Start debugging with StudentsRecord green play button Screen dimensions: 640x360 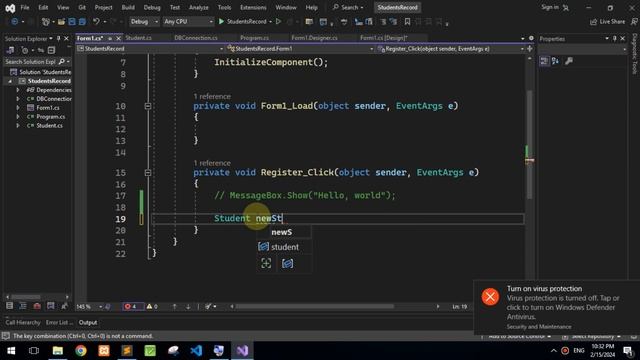point(222,21)
